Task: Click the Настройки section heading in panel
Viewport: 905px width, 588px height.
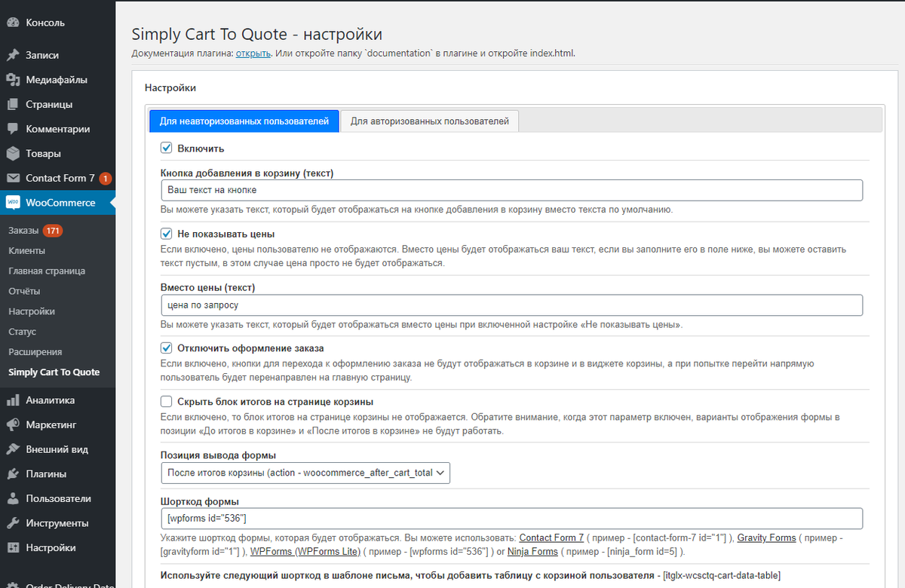Action: click(x=170, y=88)
